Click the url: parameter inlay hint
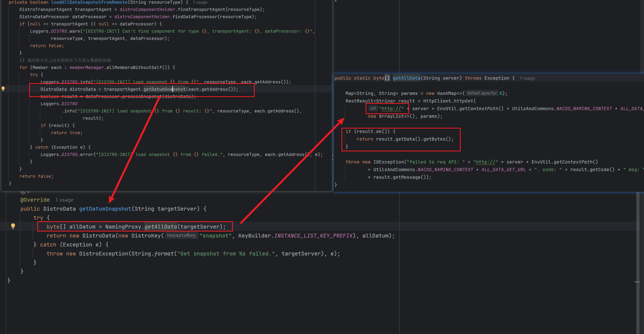 (x=373, y=108)
